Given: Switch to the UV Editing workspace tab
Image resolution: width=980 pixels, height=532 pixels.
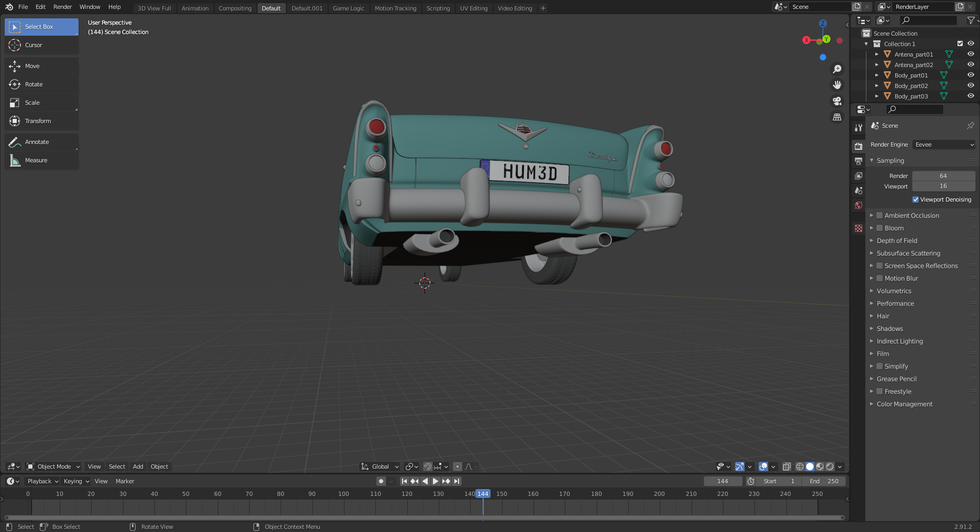Looking at the screenshot, I should coord(473,8).
